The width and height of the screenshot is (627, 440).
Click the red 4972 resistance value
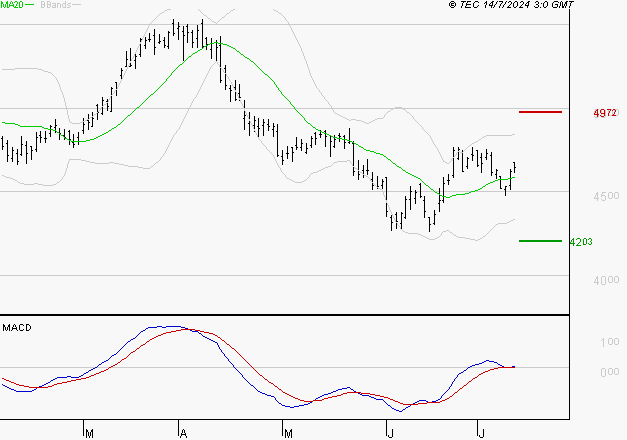[x=605, y=113]
